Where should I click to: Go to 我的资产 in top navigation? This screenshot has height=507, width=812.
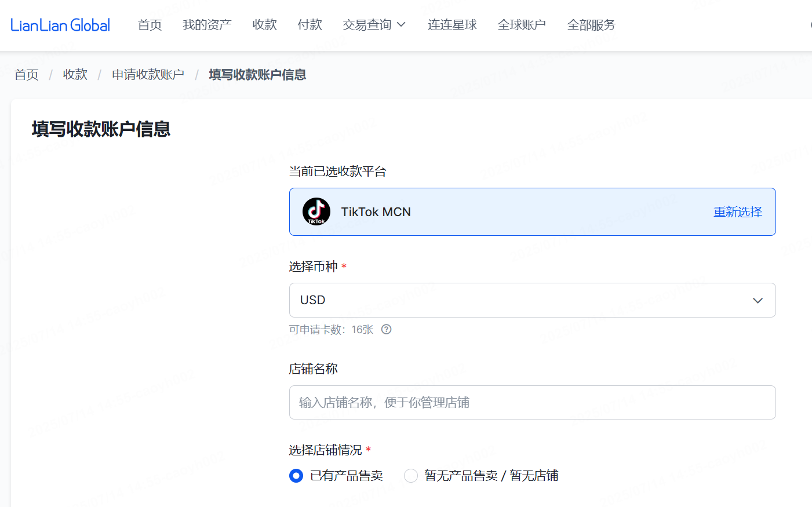[207, 25]
